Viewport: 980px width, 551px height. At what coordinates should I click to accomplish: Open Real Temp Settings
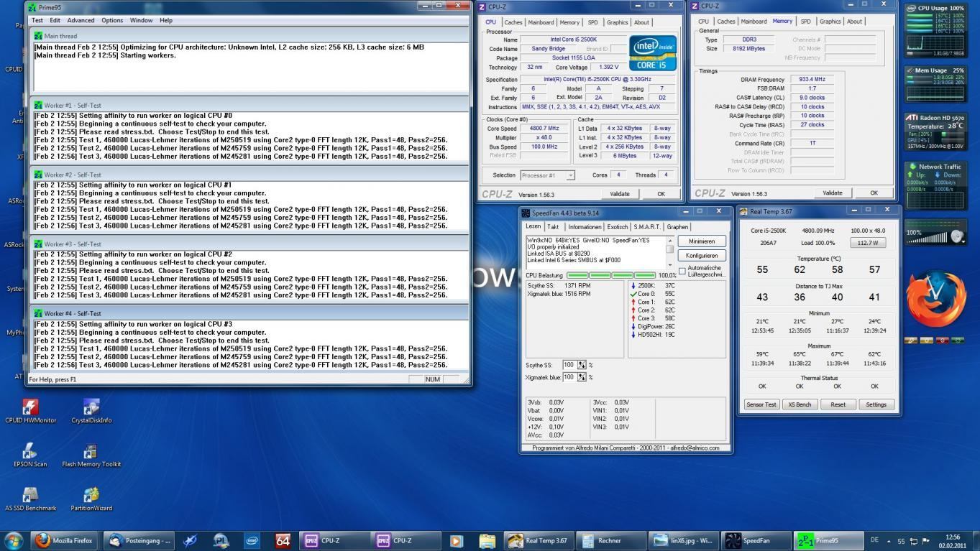876,404
